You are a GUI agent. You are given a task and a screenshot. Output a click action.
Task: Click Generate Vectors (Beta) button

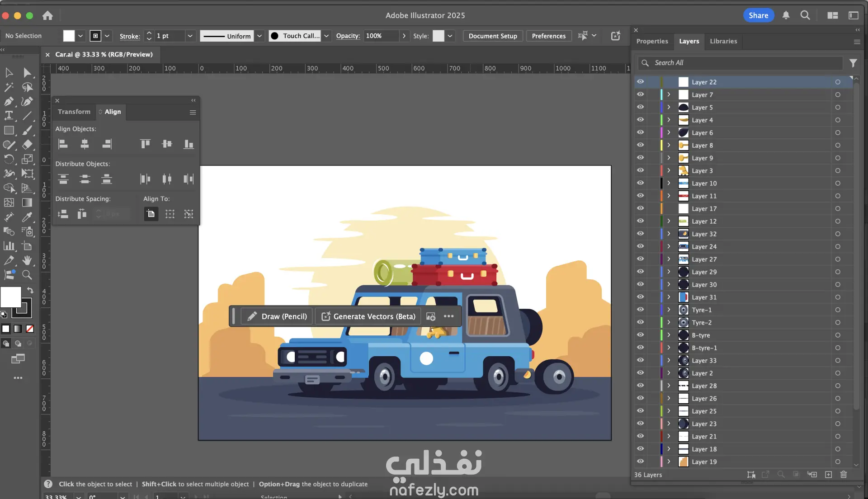click(368, 316)
